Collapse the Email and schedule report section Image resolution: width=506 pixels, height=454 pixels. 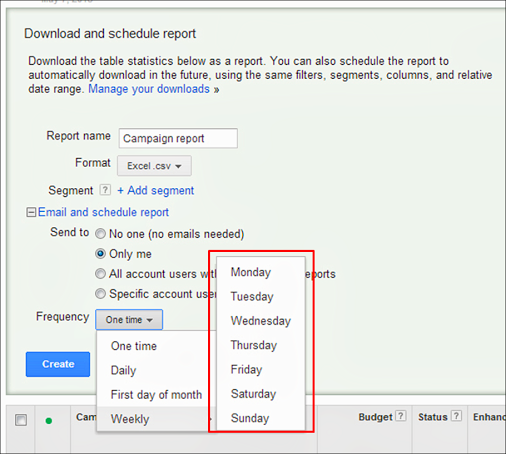point(31,212)
